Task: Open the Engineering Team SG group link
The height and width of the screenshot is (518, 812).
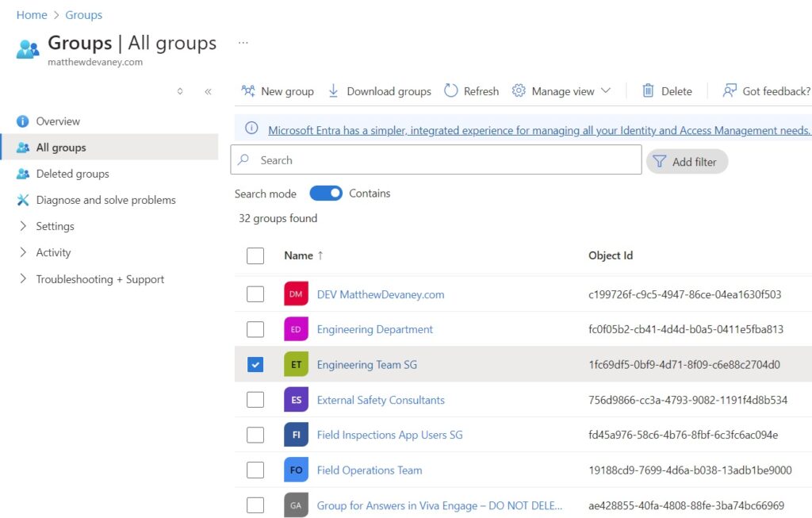Action: point(366,365)
